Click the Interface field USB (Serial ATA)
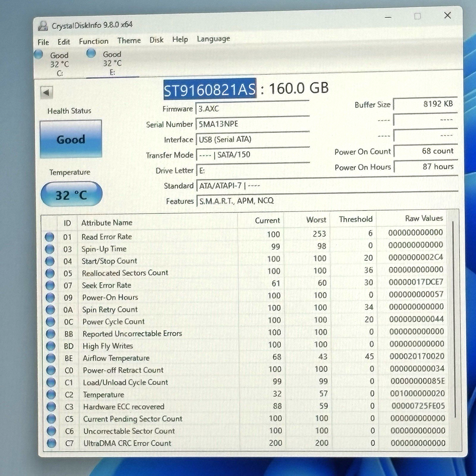Image resolution: width=476 pixels, height=476 pixels. click(x=252, y=139)
